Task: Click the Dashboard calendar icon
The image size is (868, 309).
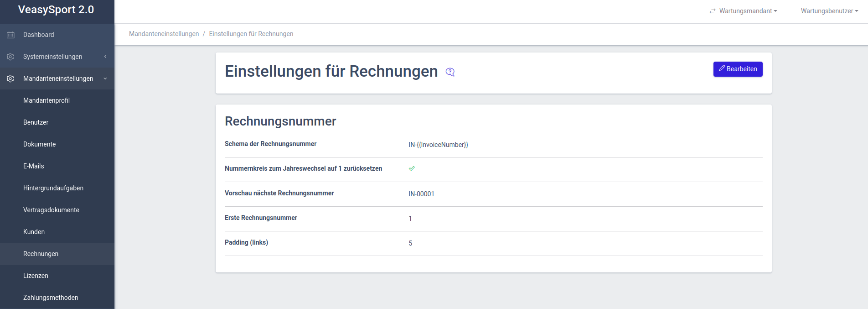Action: click(x=10, y=35)
